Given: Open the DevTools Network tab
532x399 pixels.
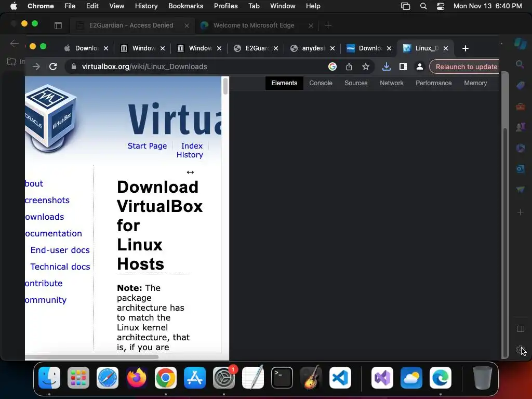Looking at the screenshot, I should click(x=391, y=83).
